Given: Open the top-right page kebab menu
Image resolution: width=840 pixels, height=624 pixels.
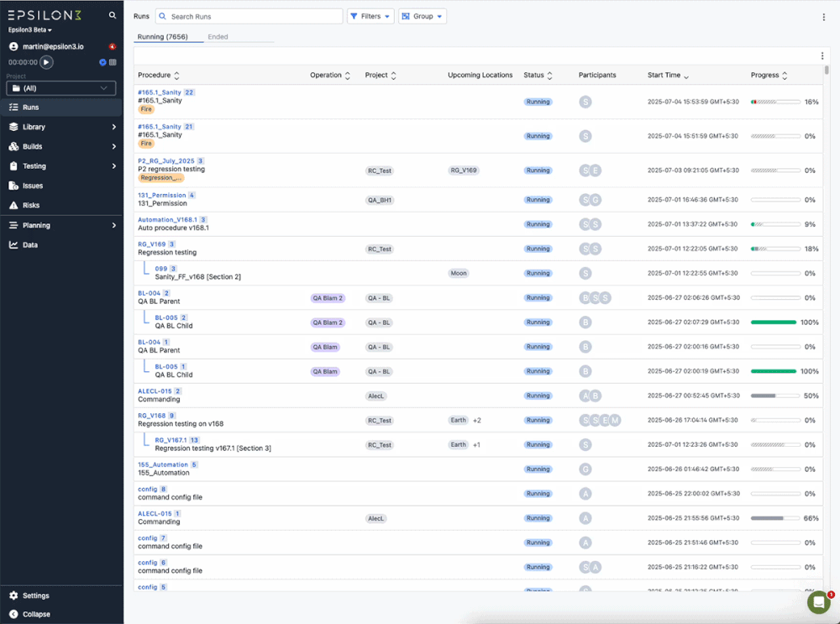Looking at the screenshot, I should pyautogui.click(x=823, y=17).
